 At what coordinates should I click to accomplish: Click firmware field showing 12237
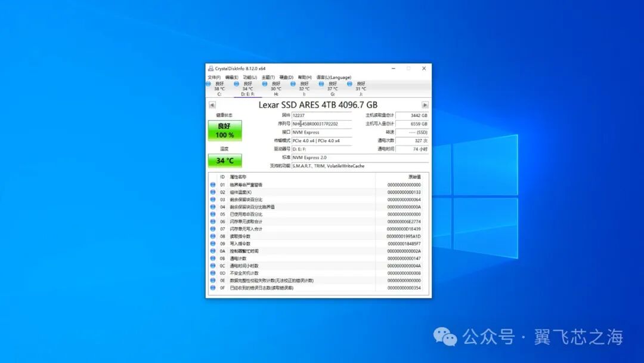(x=321, y=115)
